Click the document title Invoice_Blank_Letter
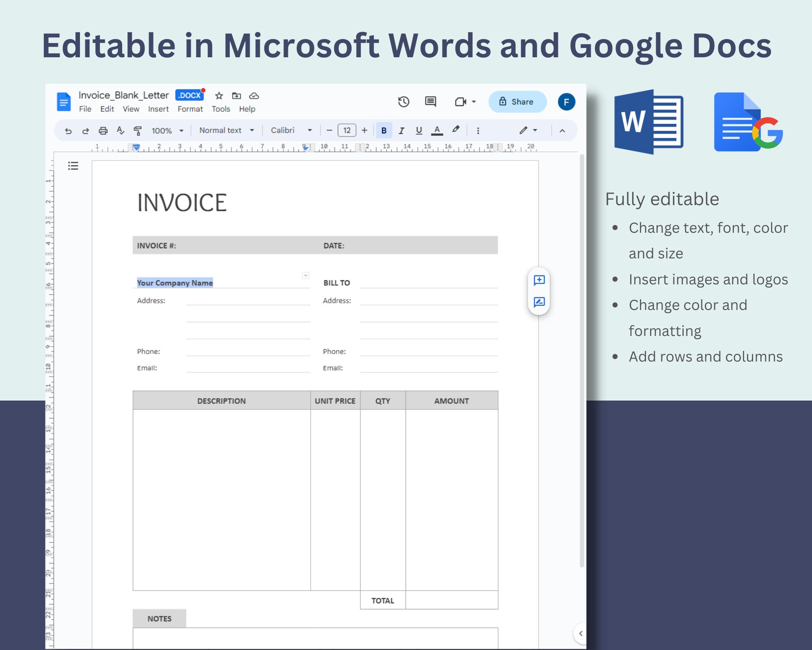The width and height of the screenshot is (812, 650). click(x=123, y=95)
